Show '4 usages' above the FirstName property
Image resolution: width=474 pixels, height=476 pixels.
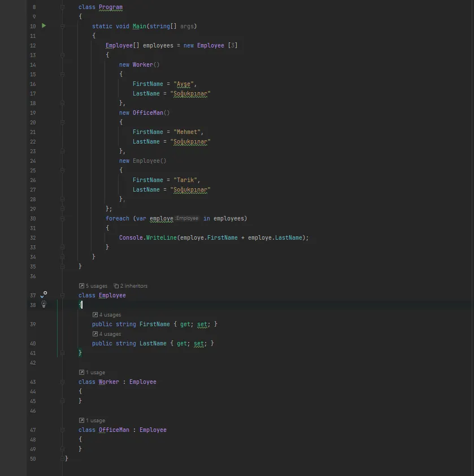(x=107, y=314)
